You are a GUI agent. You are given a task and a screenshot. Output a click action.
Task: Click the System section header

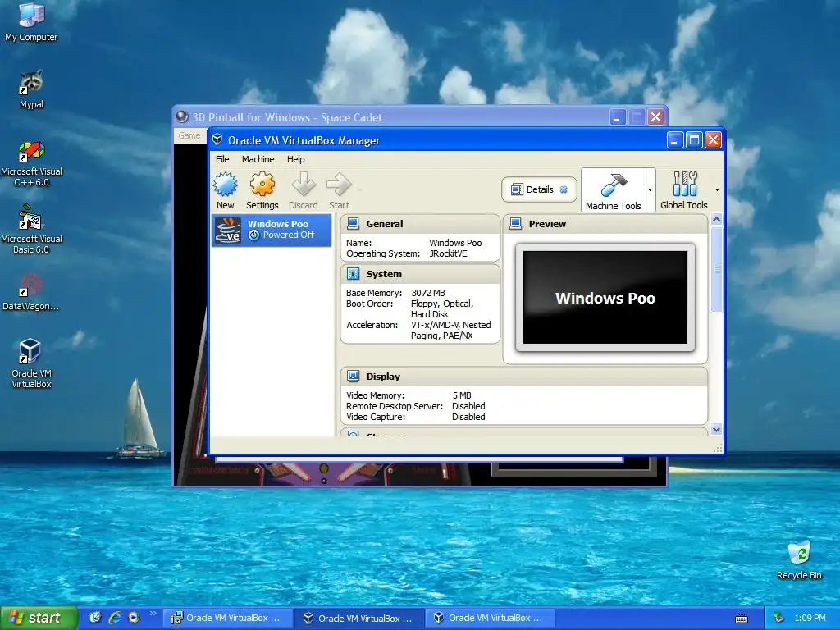point(420,274)
